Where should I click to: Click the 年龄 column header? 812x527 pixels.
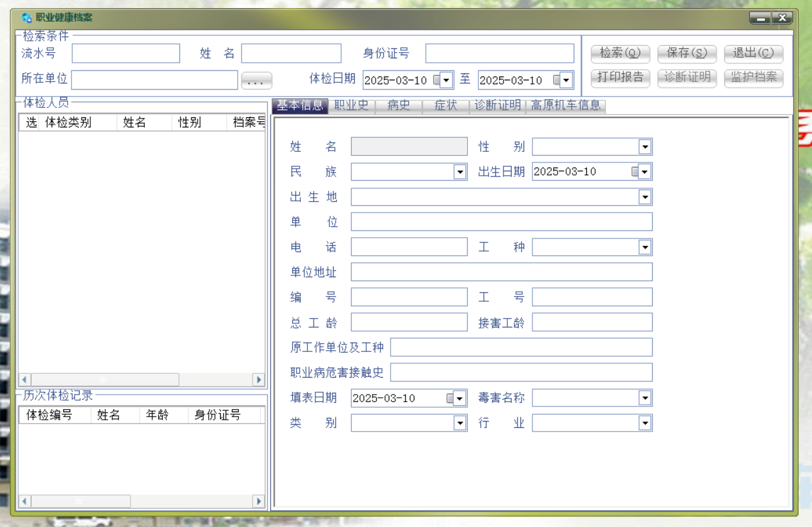coord(164,415)
